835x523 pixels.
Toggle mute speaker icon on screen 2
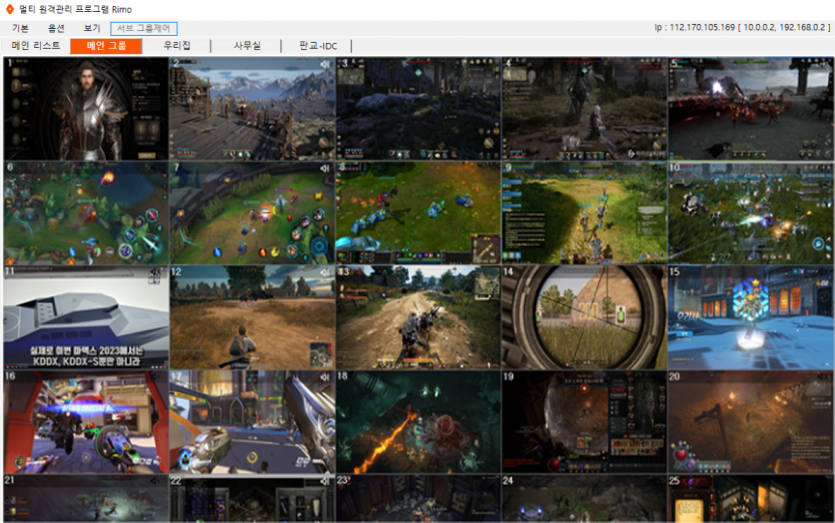click(324, 64)
